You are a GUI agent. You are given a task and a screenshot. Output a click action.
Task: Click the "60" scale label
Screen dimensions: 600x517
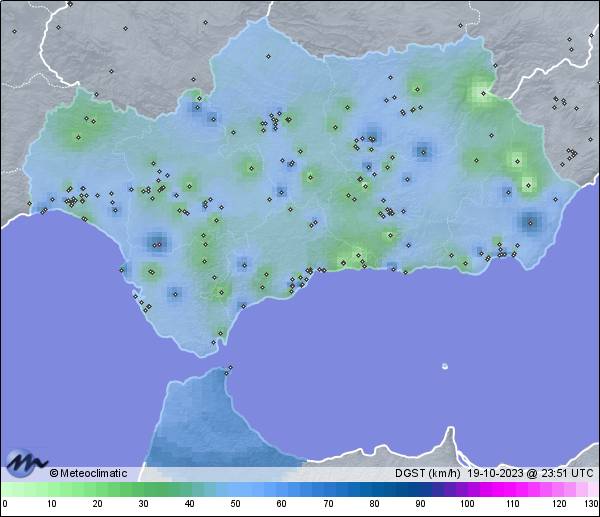coord(281,503)
